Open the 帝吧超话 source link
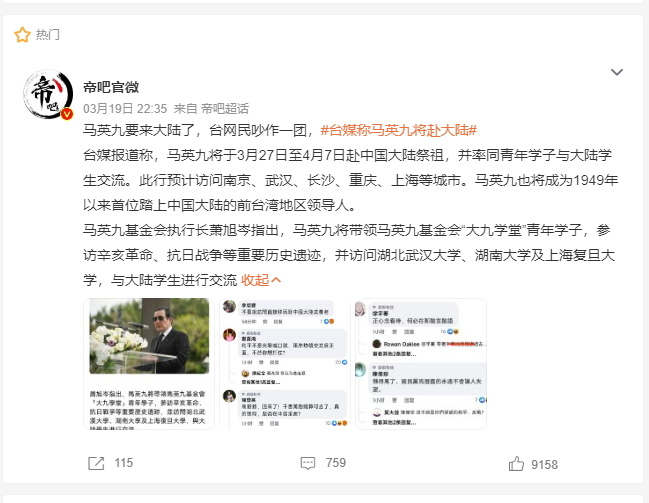The height and width of the screenshot is (503, 649). [x=225, y=108]
